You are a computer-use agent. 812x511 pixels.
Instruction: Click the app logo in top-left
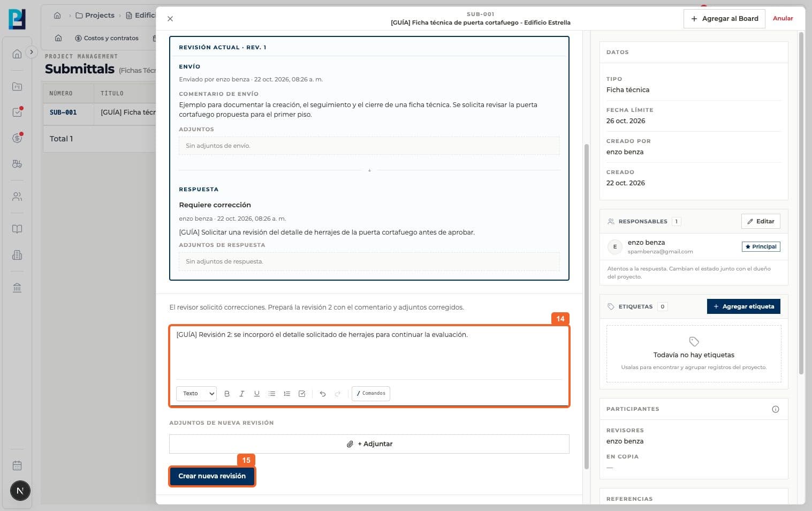[x=17, y=19]
